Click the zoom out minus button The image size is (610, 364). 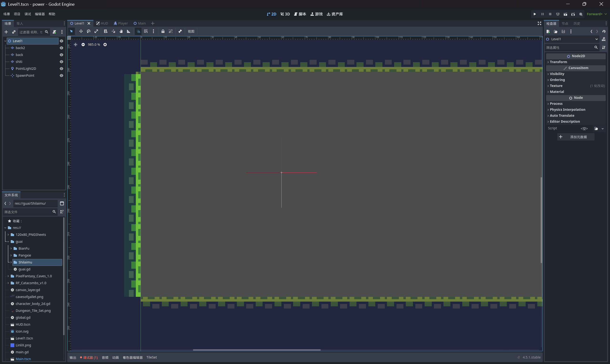tap(83, 44)
